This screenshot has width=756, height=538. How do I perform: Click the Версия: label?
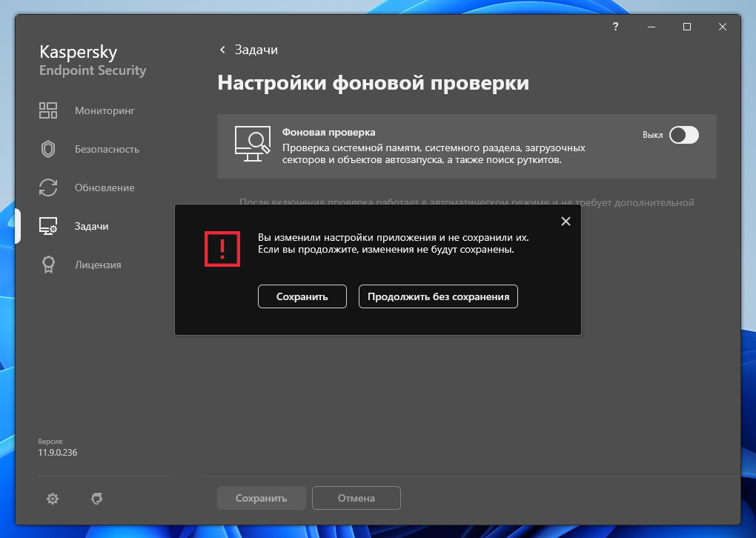click(50, 441)
